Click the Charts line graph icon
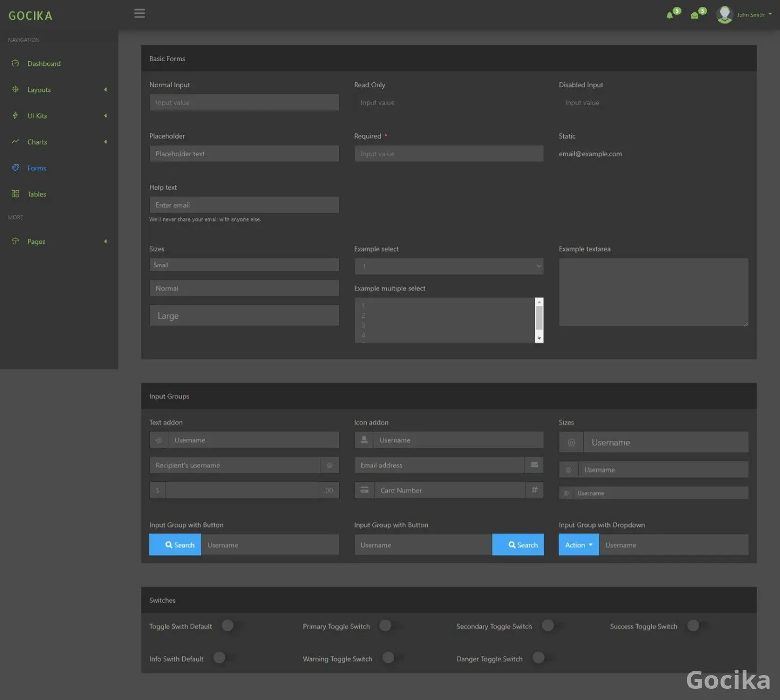This screenshot has height=700, width=780. point(15,142)
